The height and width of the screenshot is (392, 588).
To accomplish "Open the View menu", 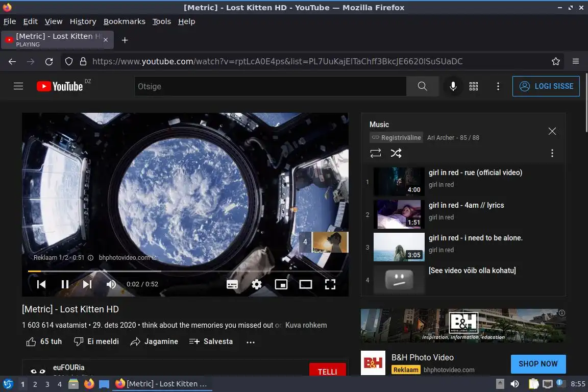I will pyautogui.click(x=54, y=21).
